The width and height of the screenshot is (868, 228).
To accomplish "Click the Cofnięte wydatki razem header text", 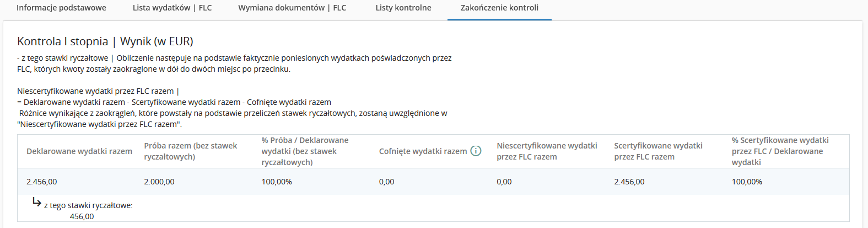I will 423,151.
